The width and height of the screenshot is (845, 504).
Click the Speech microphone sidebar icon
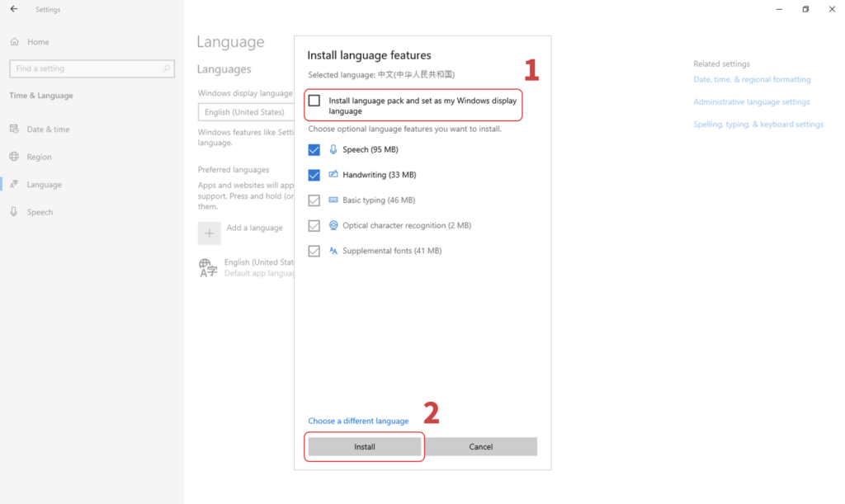(x=15, y=212)
